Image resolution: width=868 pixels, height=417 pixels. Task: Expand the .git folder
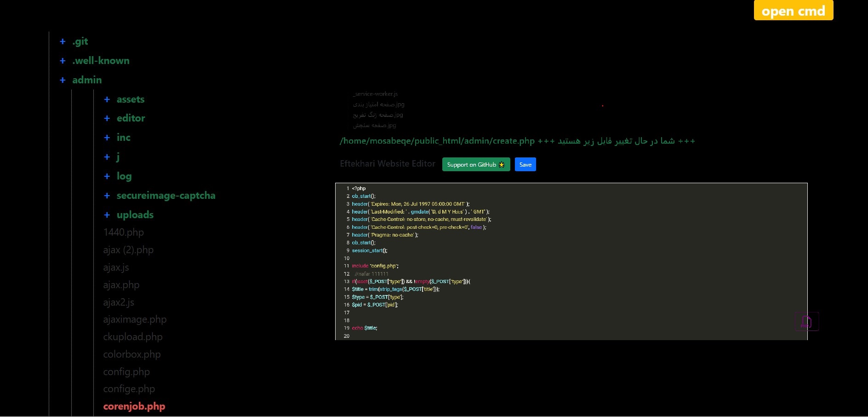click(x=63, y=41)
